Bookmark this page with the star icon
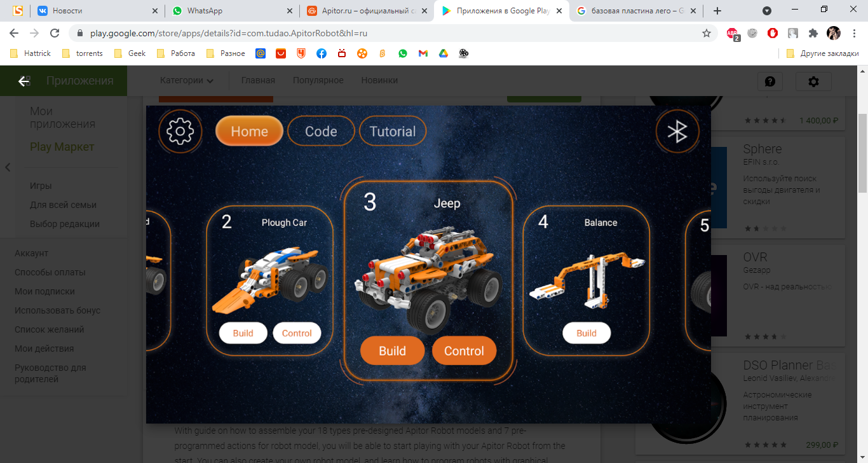Viewport: 868px width, 463px height. pos(706,33)
